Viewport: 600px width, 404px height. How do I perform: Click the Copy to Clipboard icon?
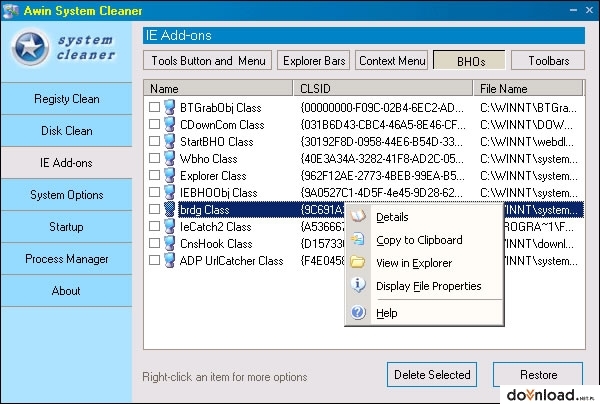pos(358,239)
